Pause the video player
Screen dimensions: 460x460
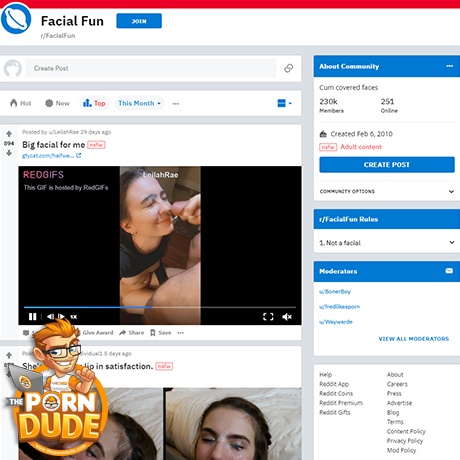point(32,316)
